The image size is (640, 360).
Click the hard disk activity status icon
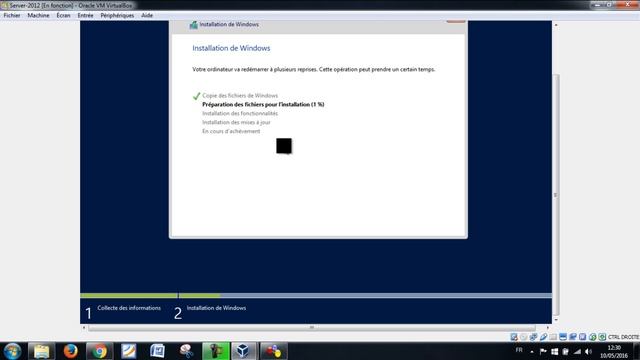514,337
